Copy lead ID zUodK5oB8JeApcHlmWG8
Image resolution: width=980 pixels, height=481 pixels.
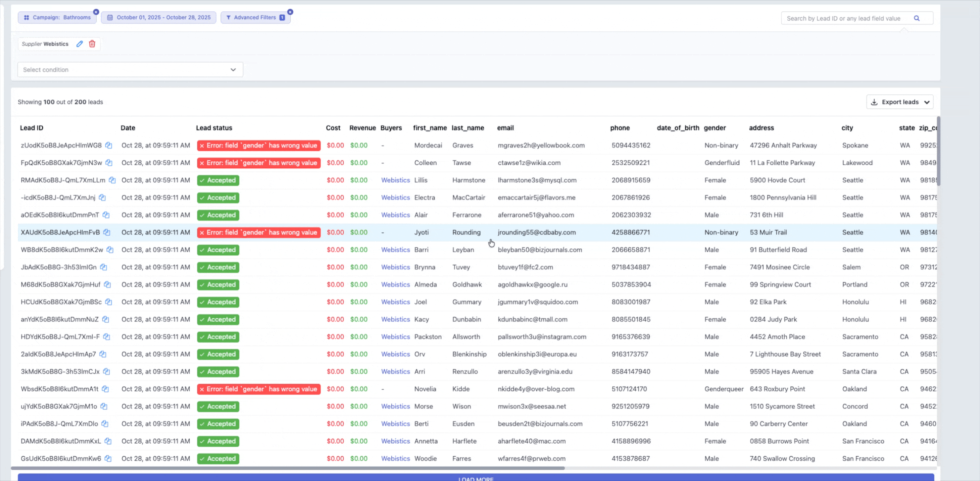point(109,145)
